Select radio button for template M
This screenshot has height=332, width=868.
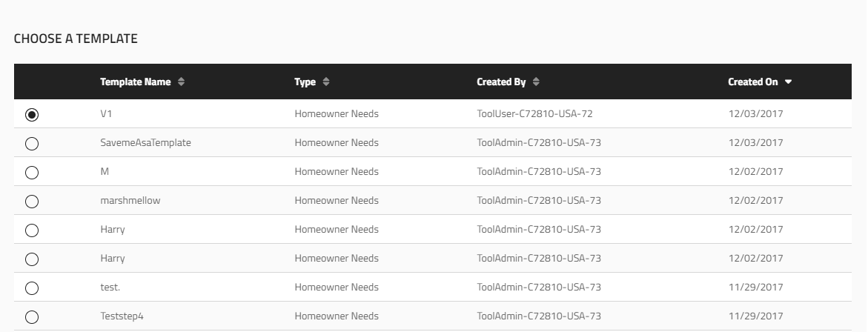pos(32,172)
